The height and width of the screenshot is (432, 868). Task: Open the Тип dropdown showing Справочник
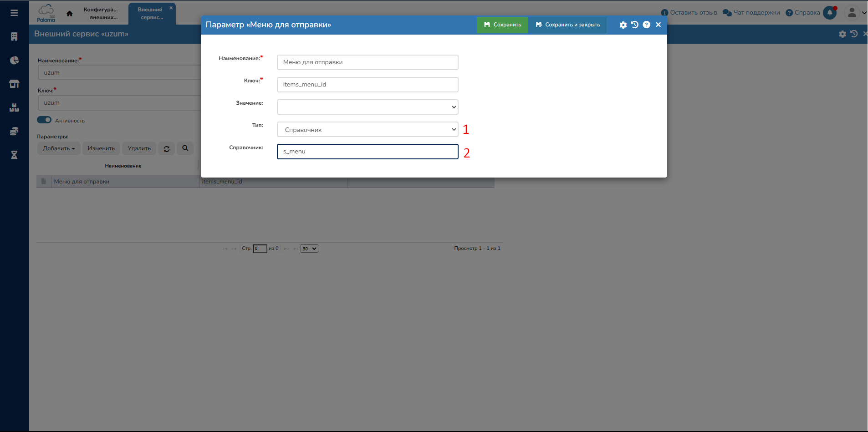(367, 130)
